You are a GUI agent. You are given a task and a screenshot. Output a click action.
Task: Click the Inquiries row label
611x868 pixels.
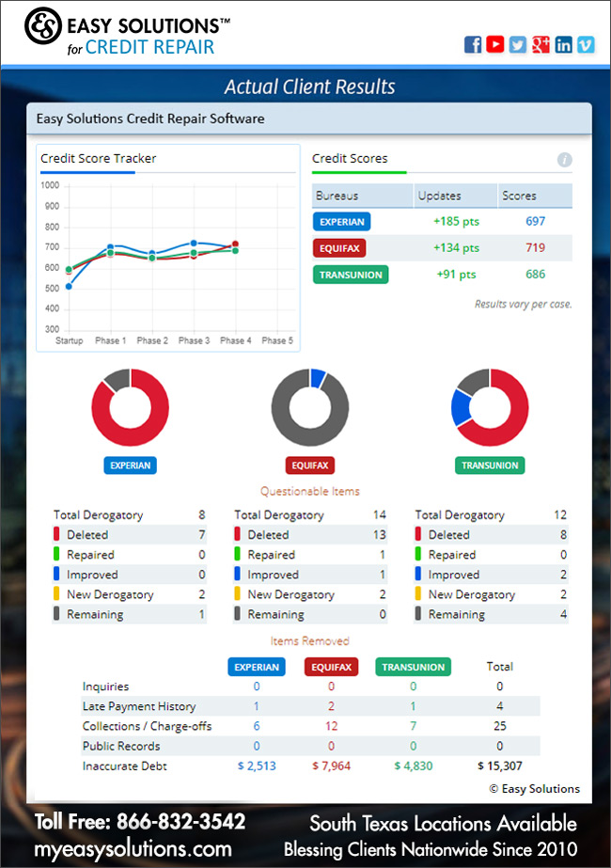pos(105,687)
